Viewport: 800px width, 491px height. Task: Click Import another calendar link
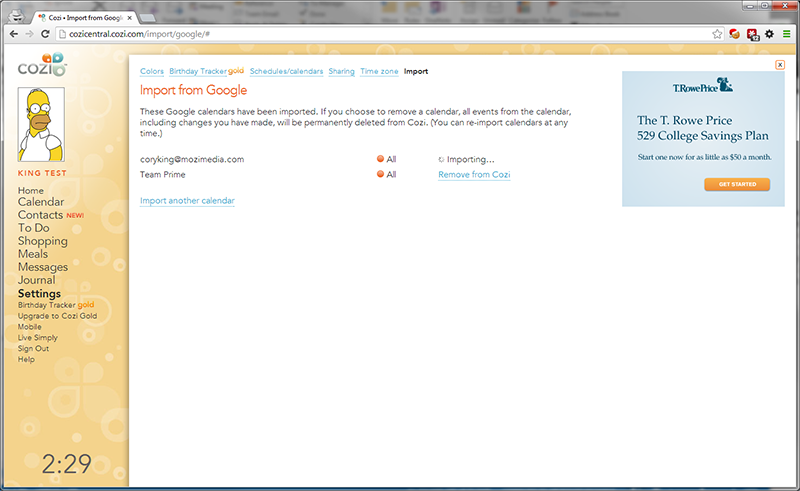(187, 201)
